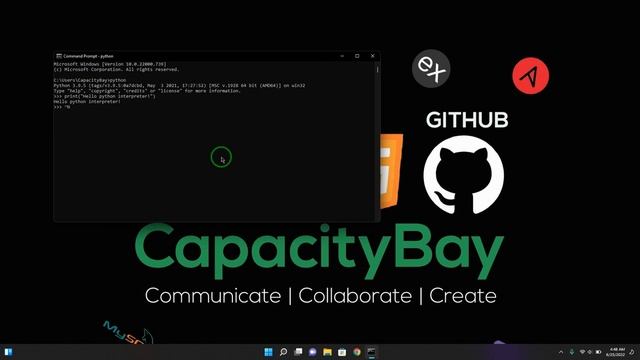Click the volume speaker icon in the tray
This screenshot has width=640, height=360.
pyautogui.click(x=590, y=352)
